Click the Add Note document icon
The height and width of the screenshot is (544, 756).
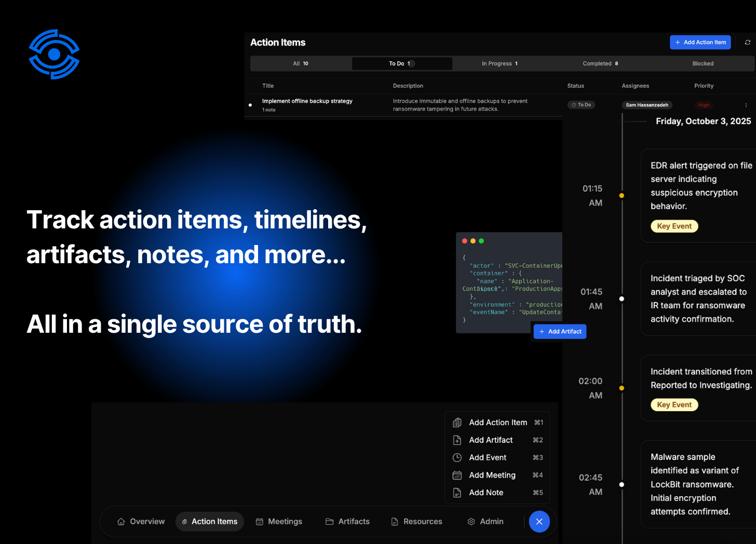[x=456, y=492]
